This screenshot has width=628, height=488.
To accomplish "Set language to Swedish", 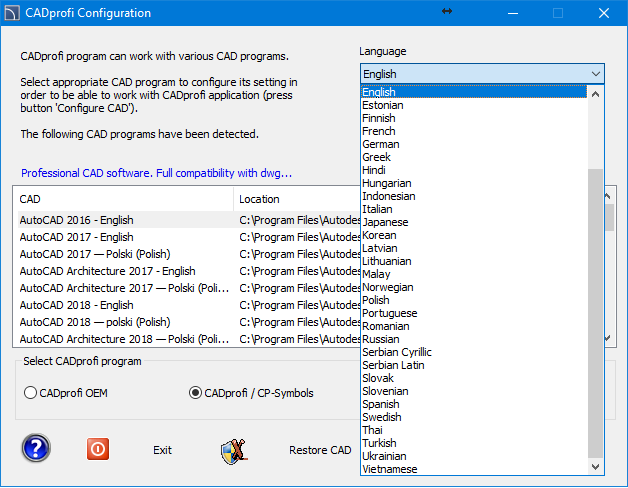I will (474, 417).
